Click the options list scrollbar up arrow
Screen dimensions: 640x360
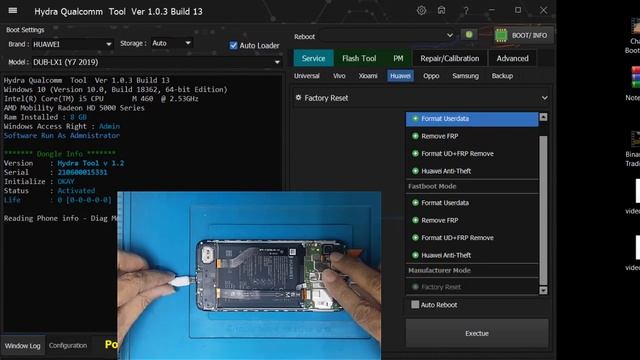point(543,117)
